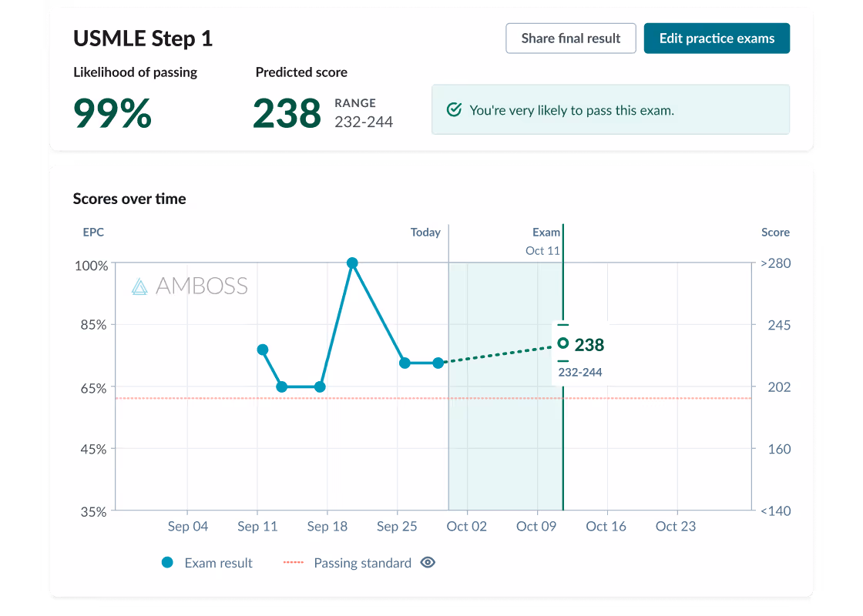The height and width of the screenshot is (616, 863).
Task: Select the first exam result point near Sep 11
Action: tap(263, 350)
